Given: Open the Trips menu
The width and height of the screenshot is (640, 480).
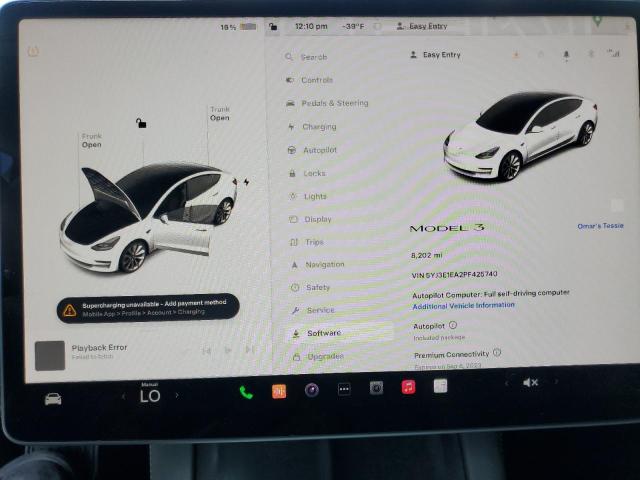Looking at the screenshot, I should (307, 242).
